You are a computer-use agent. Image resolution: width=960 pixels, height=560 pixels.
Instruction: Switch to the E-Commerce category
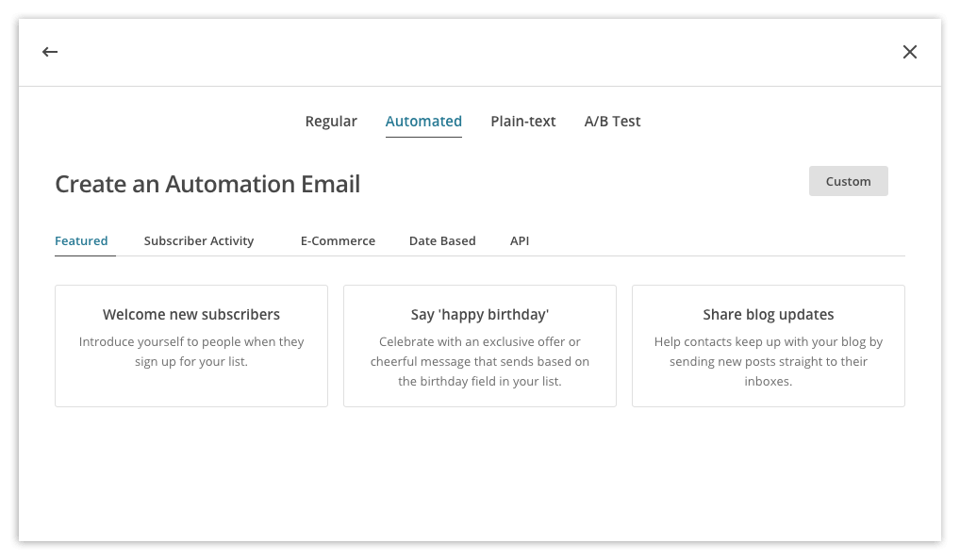click(x=338, y=241)
